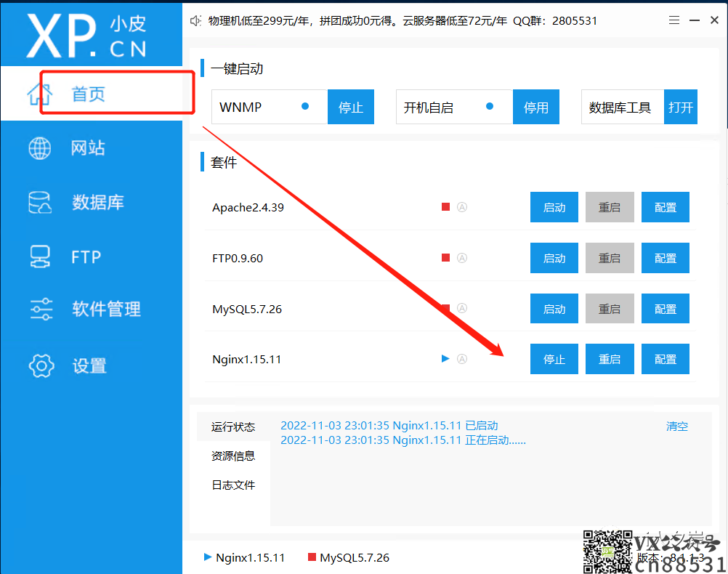The width and height of the screenshot is (728, 574).
Task: Open 配置 for FTP0.9.60
Action: (x=666, y=258)
